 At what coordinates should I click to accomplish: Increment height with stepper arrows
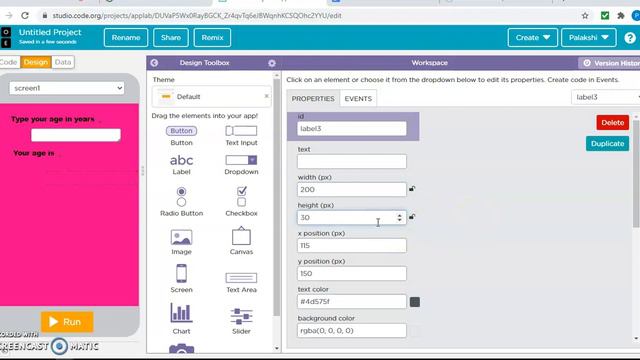pos(400,215)
